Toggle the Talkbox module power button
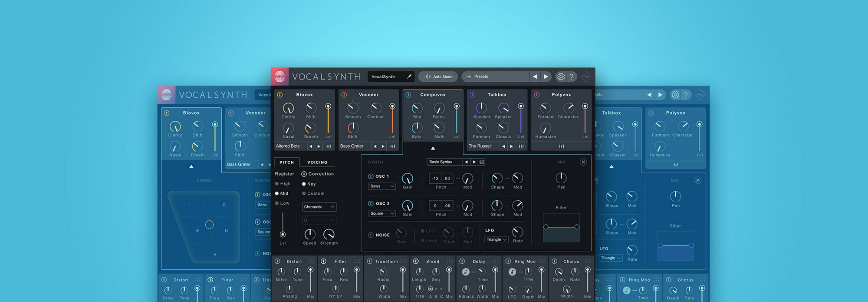 [x=473, y=95]
